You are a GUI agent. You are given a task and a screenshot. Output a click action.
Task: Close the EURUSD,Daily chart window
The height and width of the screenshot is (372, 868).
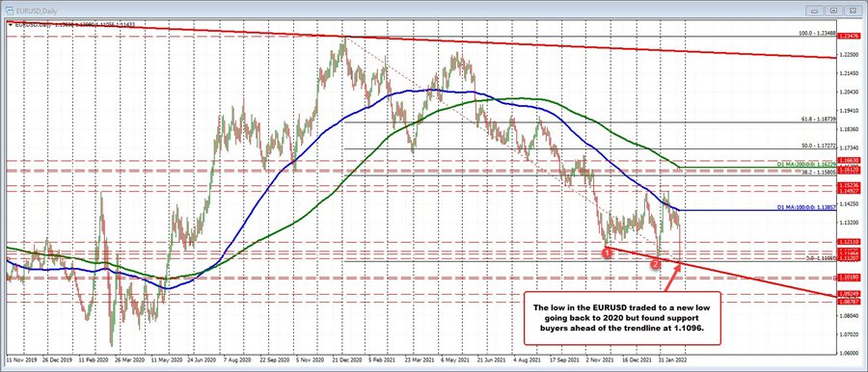point(853,10)
